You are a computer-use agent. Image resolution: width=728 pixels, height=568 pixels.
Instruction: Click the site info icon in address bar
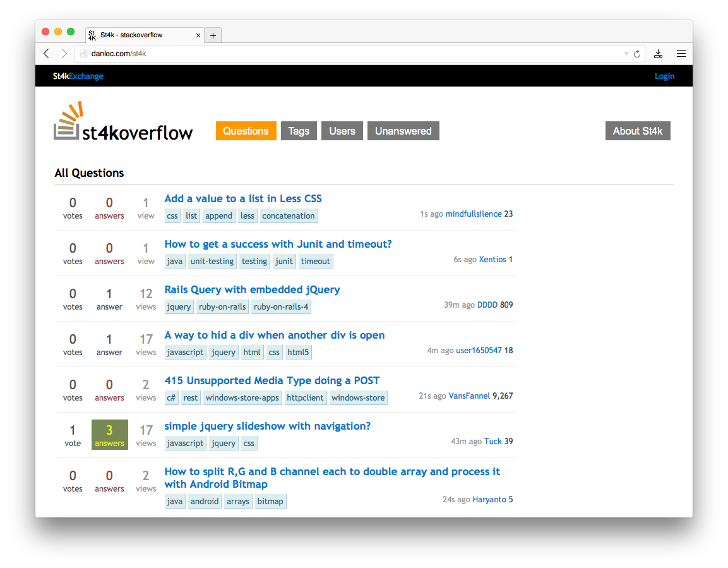[x=84, y=54]
